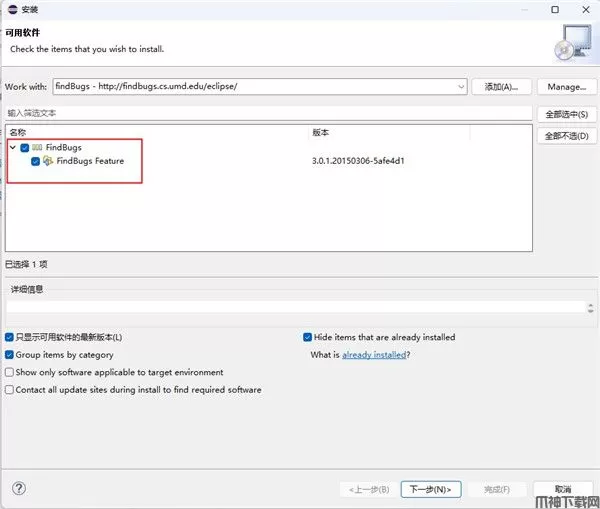The width and height of the screenshot is (600, 509).
Task: Uncheck the FindBugs category checkbox
Action: (x=25, y=148)
